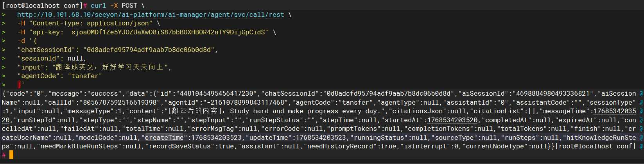The image size is (644, 164).
Task: Click the line-wrap icon after "aiSession"
Action: [641, 94]
